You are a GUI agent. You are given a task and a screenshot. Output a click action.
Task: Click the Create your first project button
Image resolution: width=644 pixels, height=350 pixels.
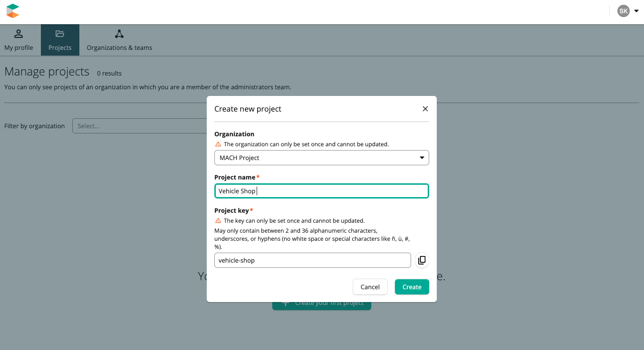(x=321, y=304)
